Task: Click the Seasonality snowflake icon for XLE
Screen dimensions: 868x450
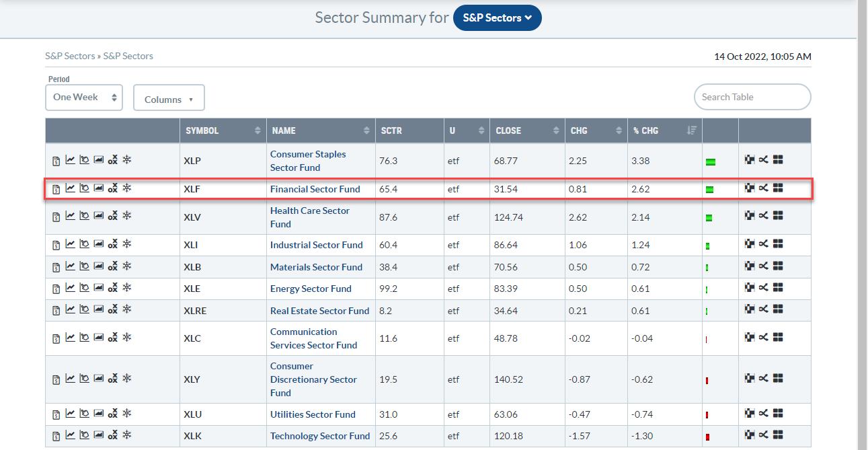Action: (x=126, y=288)
